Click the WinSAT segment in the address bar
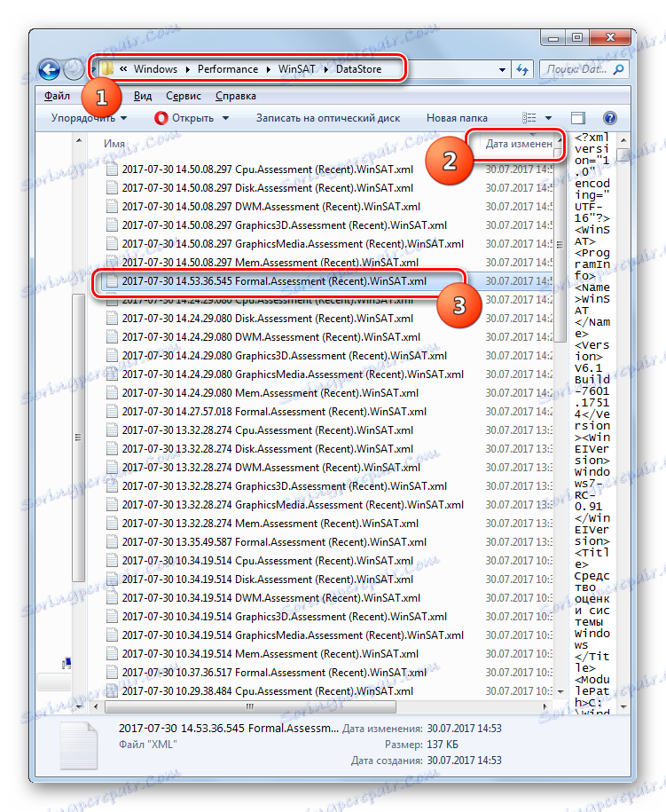Screen dimensions: 666x812 pyautogui.click(x=296, y=69)
